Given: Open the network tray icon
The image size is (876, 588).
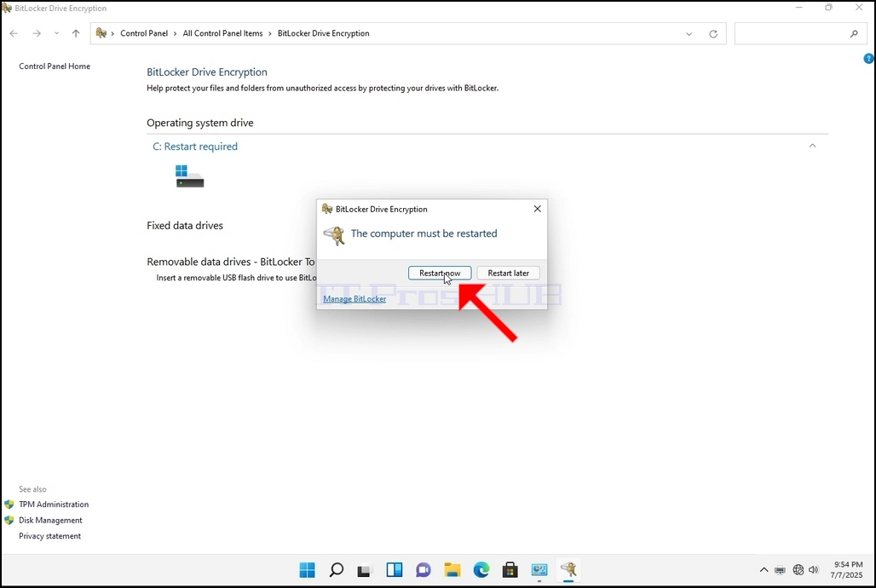Looking at the screenshot, I should point(798,569).
